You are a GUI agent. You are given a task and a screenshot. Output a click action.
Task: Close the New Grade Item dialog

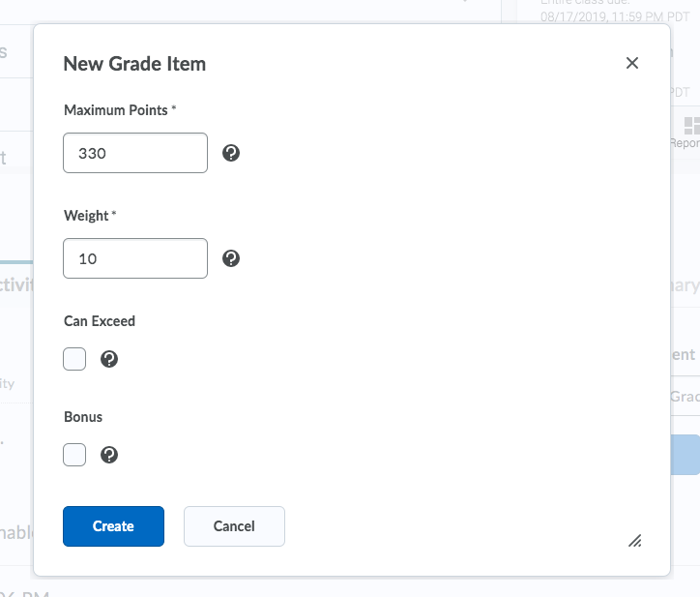click(x=632, y=63)
